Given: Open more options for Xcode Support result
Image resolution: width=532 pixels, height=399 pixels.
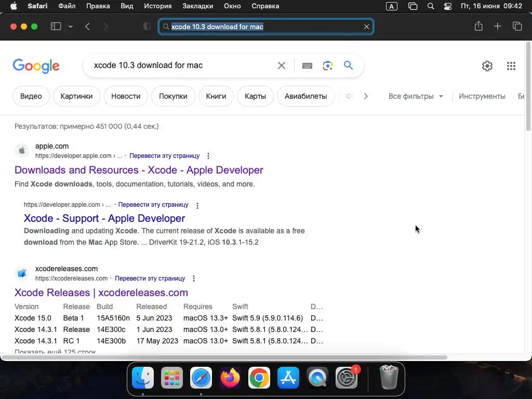Looking at the screenshot, I should pyautogui.click(x=197, y=205).
